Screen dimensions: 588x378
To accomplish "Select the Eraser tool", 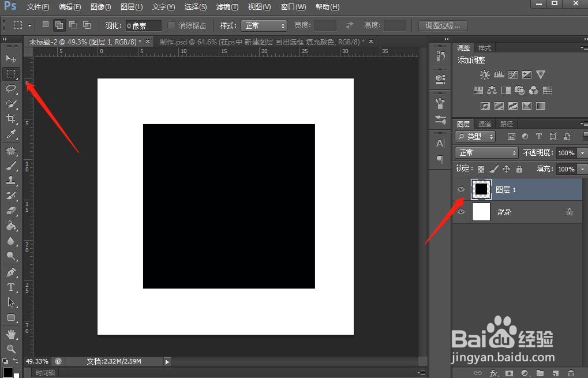I will point(11,211).
